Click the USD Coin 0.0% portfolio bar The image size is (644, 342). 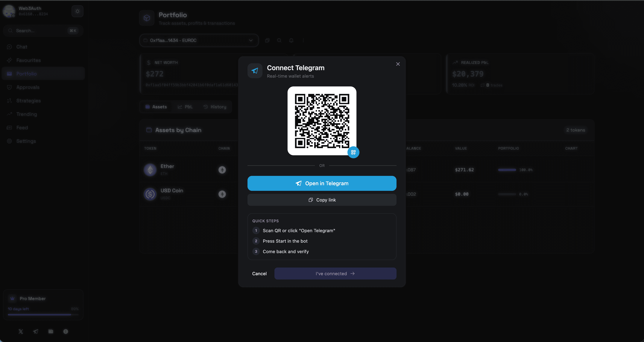[x=507, y=194]
